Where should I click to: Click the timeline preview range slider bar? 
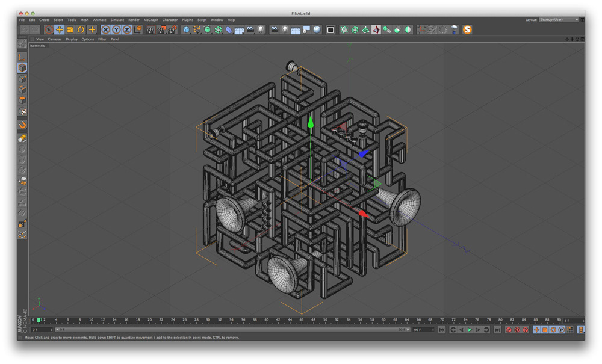(x=232, y=330)
